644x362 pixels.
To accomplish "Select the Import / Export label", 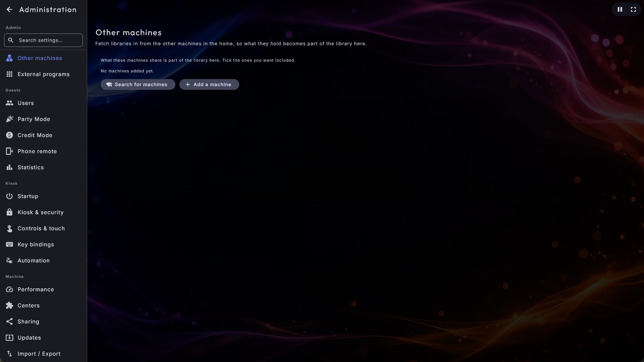I will (39, 354).
